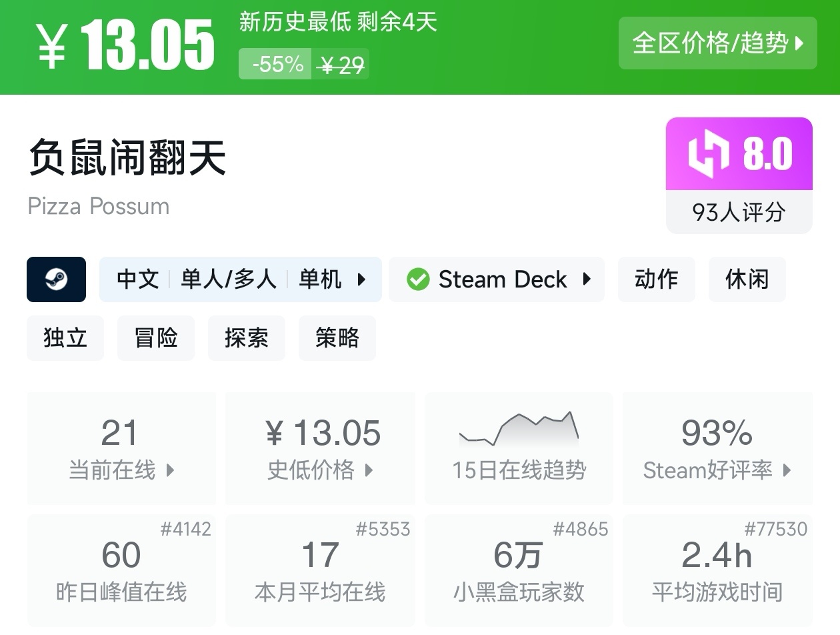
Task: Open Steam好评率 review rating arrow
Action: [787, 470]
